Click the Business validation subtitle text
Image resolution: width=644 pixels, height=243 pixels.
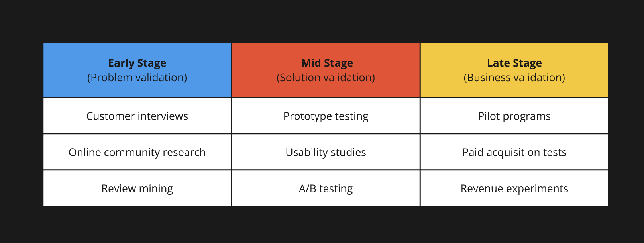click(514, 78)
